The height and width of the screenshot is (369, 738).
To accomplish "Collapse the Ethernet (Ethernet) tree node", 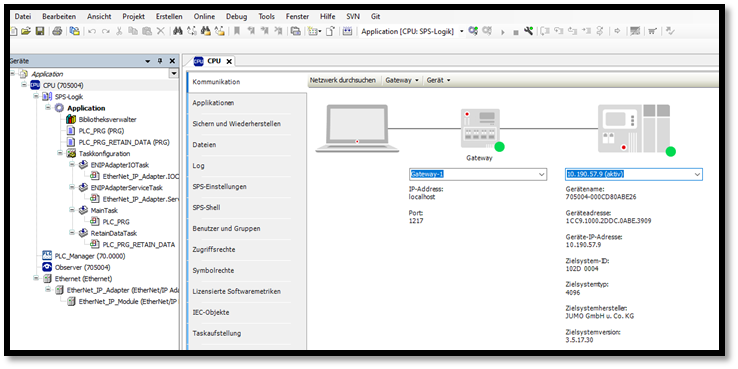I will 36,279.
